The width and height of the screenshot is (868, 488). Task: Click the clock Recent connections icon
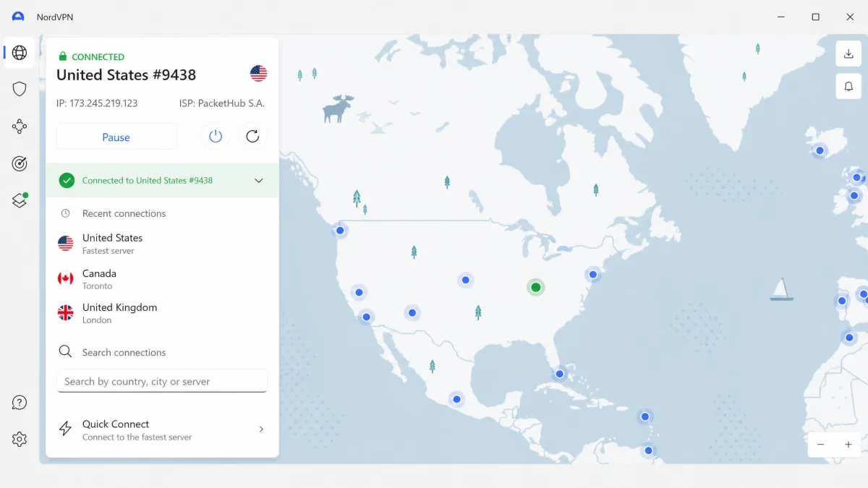tap(65, 213)
